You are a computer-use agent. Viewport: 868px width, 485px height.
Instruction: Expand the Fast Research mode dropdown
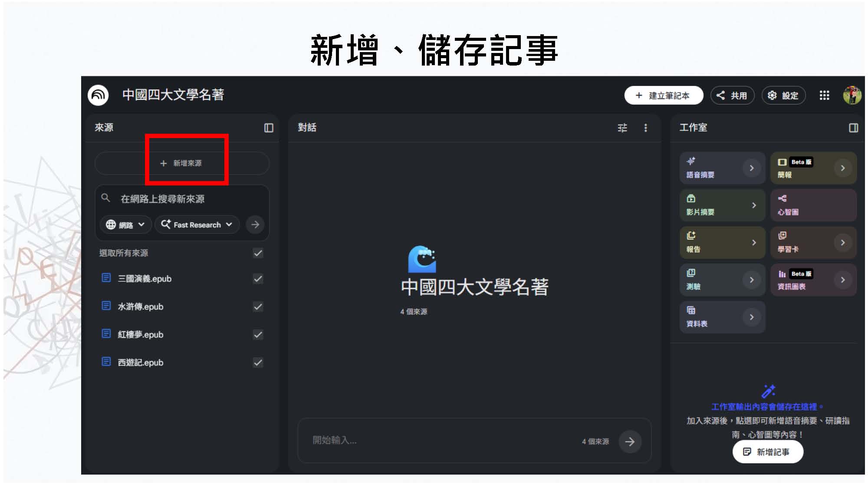(x=197, y=224)
